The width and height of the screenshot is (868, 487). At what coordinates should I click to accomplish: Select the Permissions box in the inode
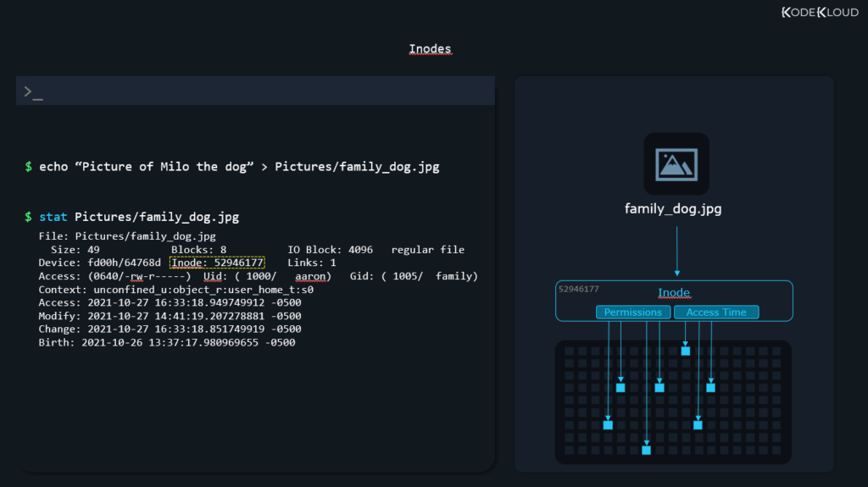pyautogui.click(x=632, y=313)
